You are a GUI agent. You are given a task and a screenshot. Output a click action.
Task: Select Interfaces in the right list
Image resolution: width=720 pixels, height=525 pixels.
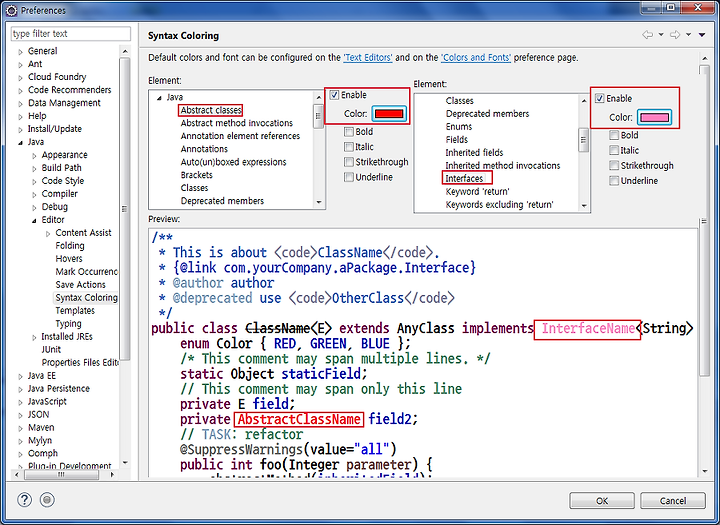(x=464, y=178)
